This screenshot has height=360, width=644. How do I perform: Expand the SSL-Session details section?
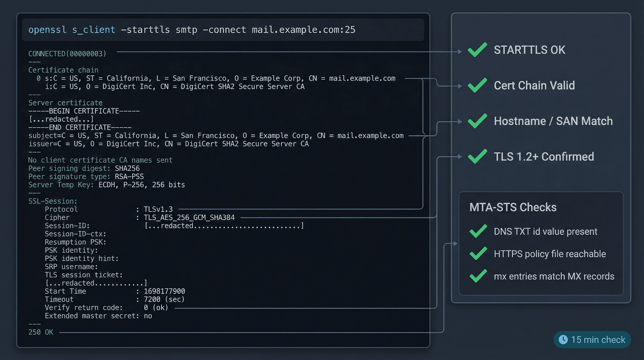pyautogui.click(x=53, y=201)
